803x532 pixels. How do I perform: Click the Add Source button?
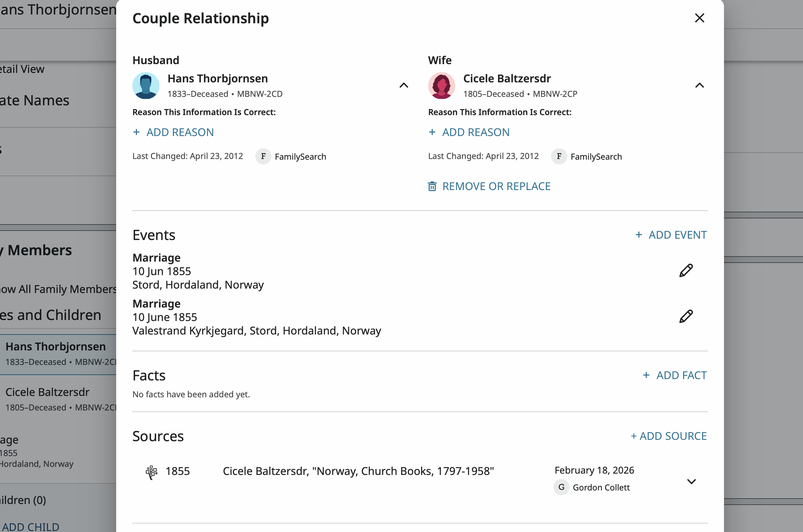coord(669,436)
